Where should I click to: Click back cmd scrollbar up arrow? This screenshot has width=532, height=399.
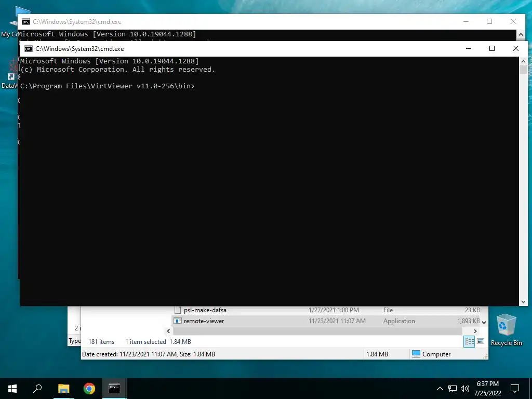click(x=521, y=34)
